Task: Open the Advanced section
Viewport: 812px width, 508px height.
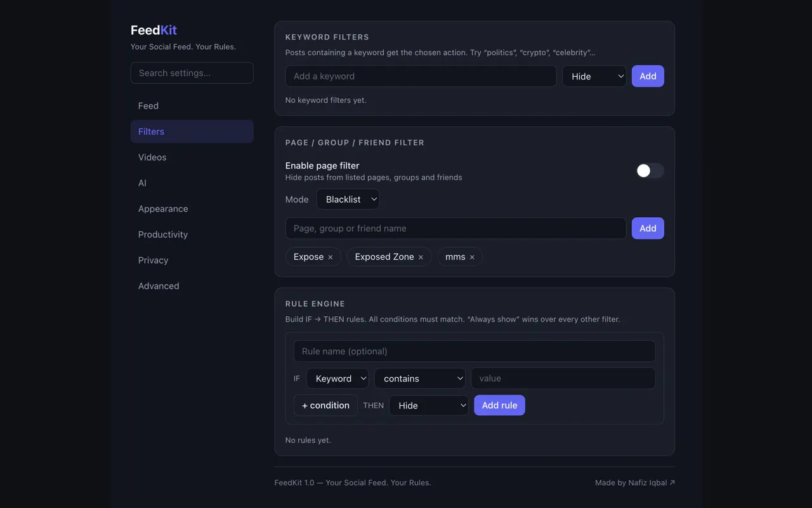Action: pos(192,286)
